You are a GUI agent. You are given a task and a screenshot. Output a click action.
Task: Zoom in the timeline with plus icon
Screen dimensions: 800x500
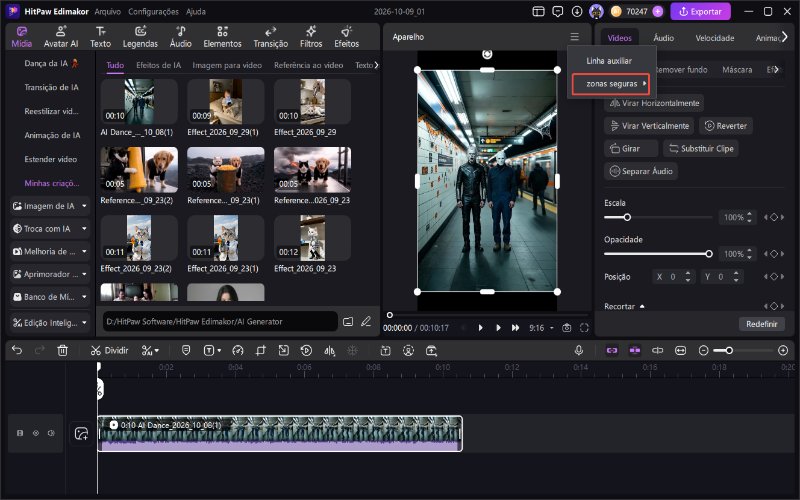[783, 351]
